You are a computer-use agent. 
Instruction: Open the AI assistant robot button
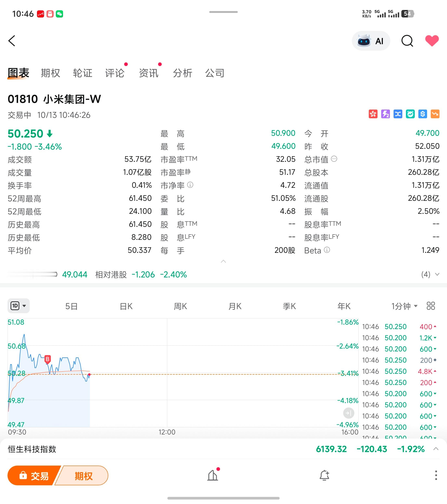[x=371, y=41]
